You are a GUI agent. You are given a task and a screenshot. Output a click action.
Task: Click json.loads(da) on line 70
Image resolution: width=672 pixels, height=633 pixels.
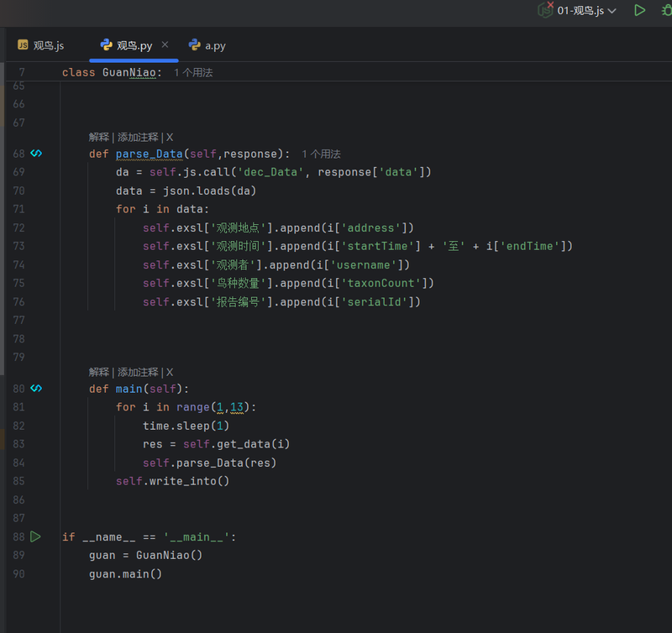209,191
